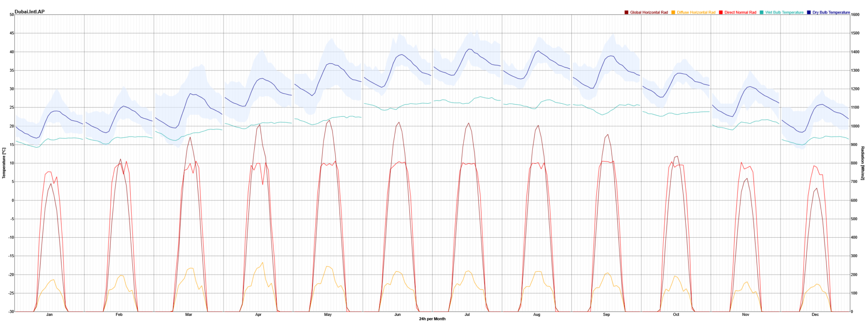Click the Dubai.Intl.AP chart title
Screen dimensions: 868x326
point(29,11)
